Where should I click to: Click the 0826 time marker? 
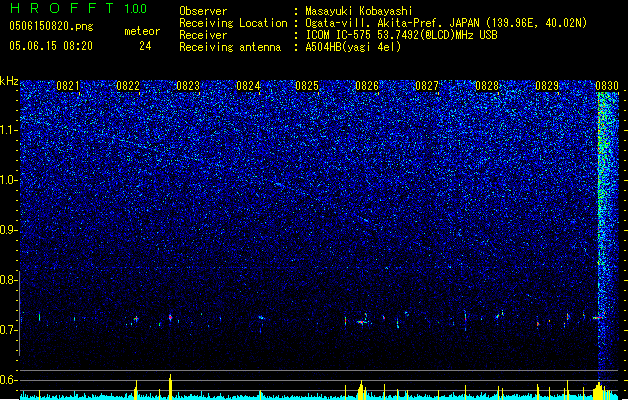(367, 86)
